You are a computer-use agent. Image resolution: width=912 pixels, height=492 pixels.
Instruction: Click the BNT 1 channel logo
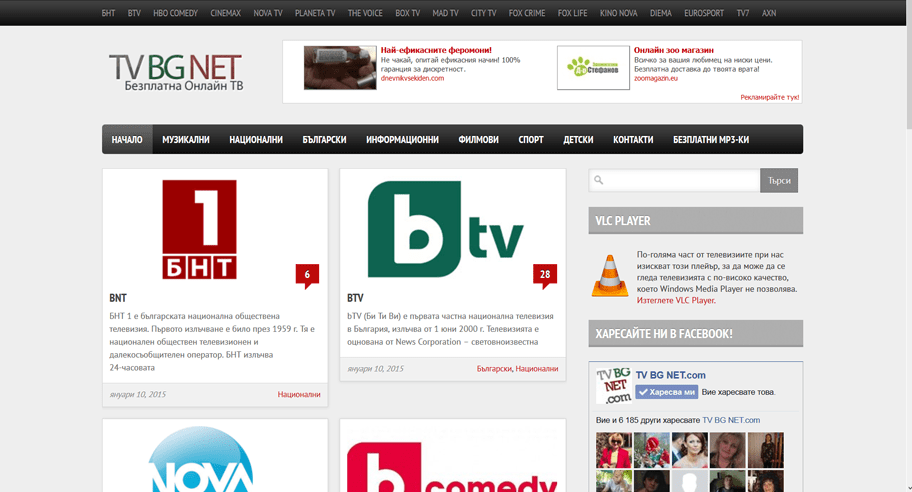point(200,229)
